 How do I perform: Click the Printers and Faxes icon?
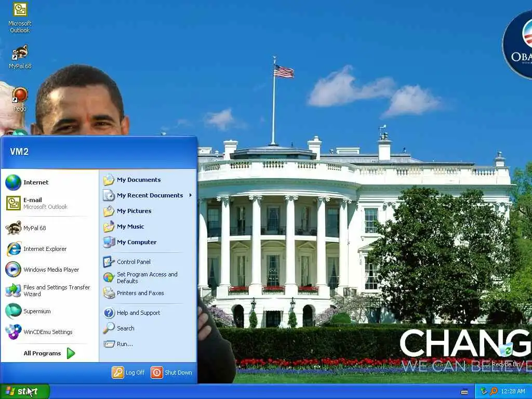109,293
